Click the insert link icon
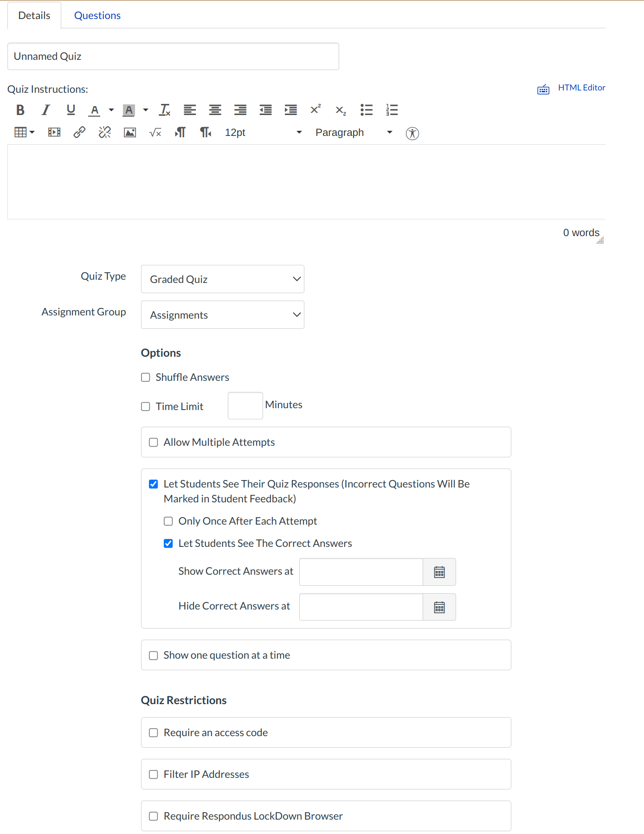644x834 pixels. pos(79,133)
